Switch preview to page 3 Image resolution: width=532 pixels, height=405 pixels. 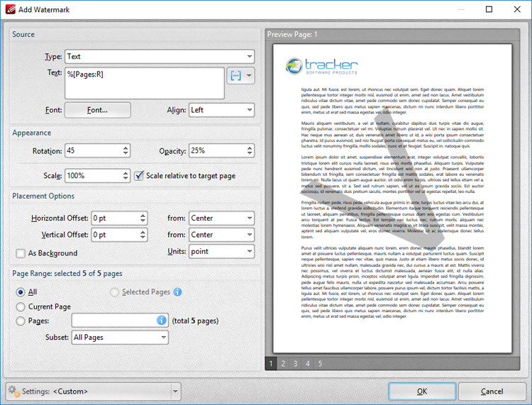(x=296, y=364)
